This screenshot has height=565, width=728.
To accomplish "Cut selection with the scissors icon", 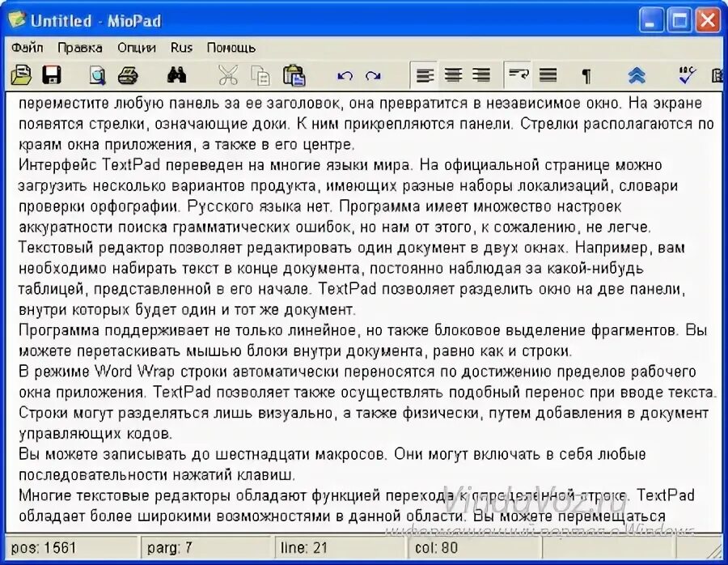I will pos(228,75).
